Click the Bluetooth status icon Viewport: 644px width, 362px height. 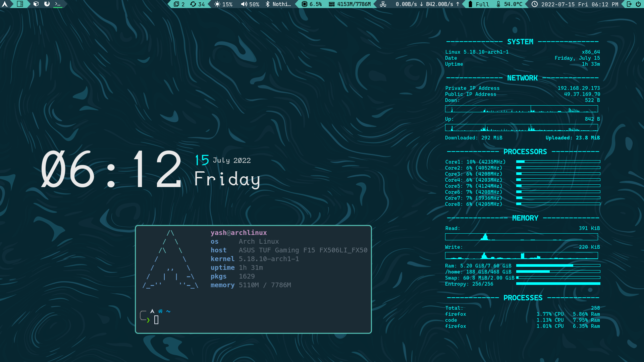[268, 4]
